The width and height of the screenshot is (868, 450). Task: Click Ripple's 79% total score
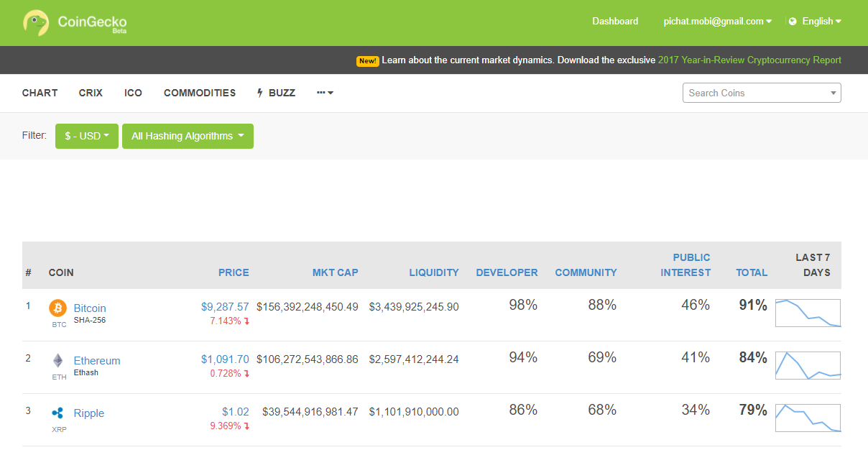tap(753, 410)
